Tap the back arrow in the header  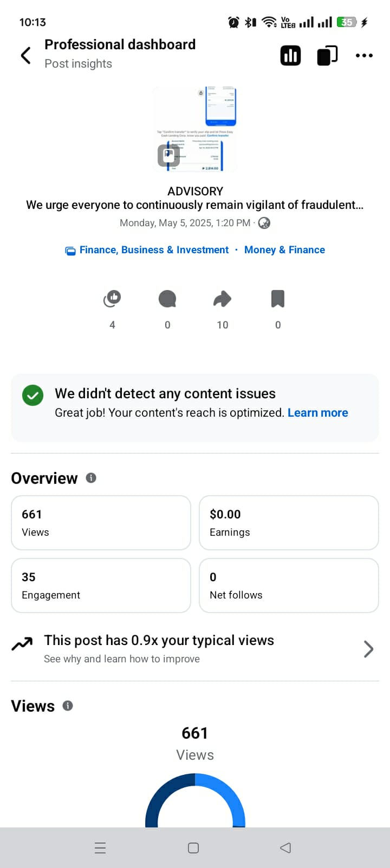(25, 55)
